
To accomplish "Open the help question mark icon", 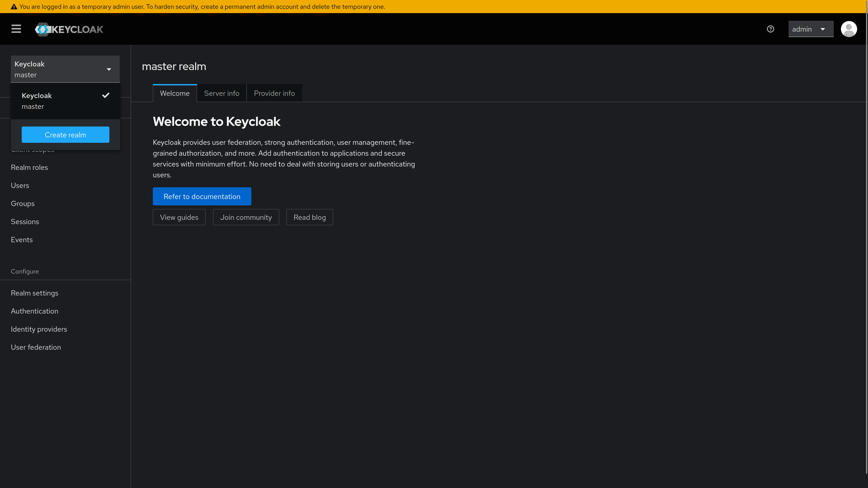I will click(770, 29).
